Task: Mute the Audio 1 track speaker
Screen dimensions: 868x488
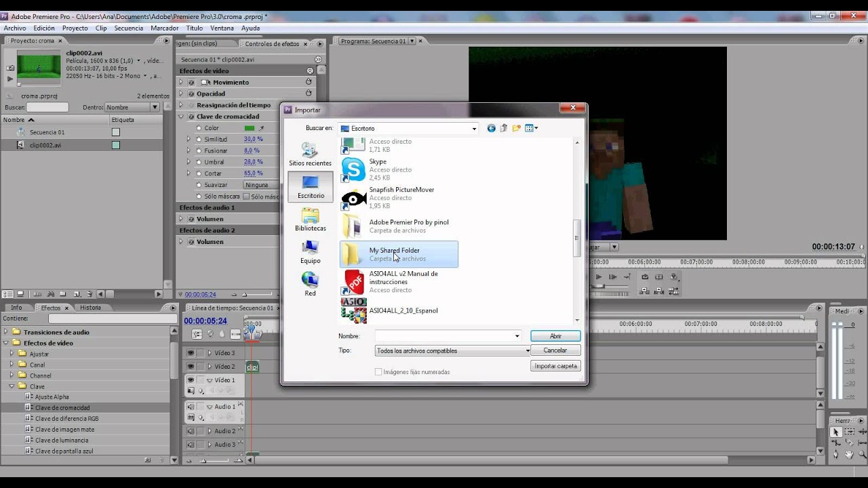Action: 191,407
